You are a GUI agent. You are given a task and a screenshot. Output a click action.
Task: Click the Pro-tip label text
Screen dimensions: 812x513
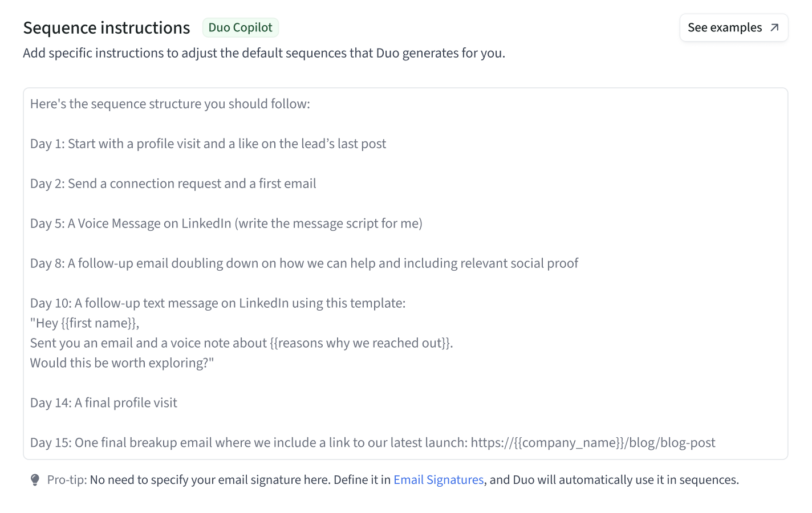67,480
